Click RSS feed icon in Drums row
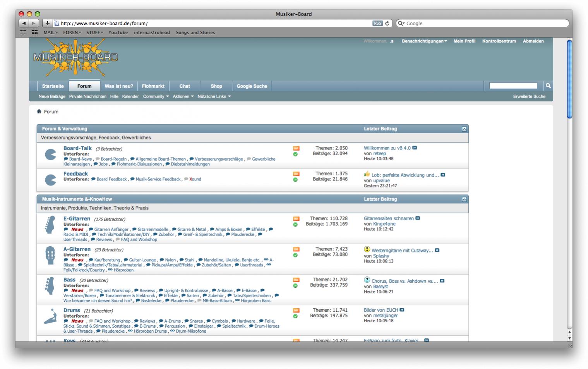Image resolution: width=588 pixels, height=369 pixels. pyautogui.click(x=296, y=311)
